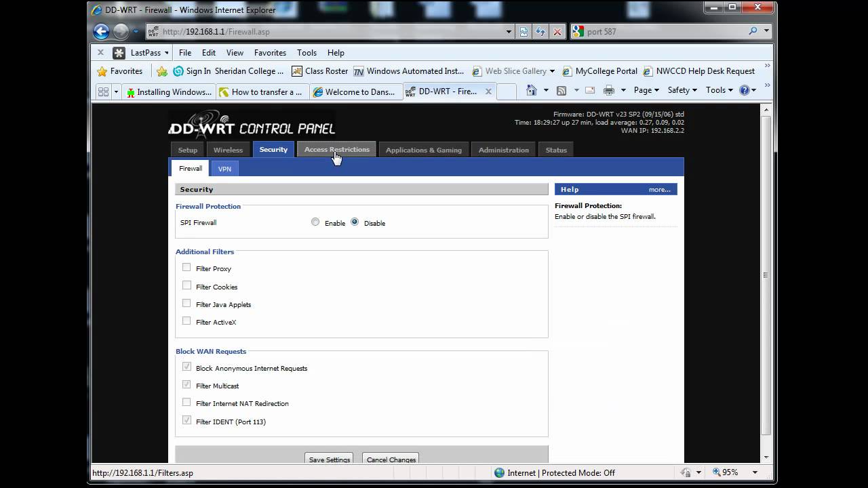Open Windows Automated Inst... favorite
The image size is (868, 488).
click(409, 71)
